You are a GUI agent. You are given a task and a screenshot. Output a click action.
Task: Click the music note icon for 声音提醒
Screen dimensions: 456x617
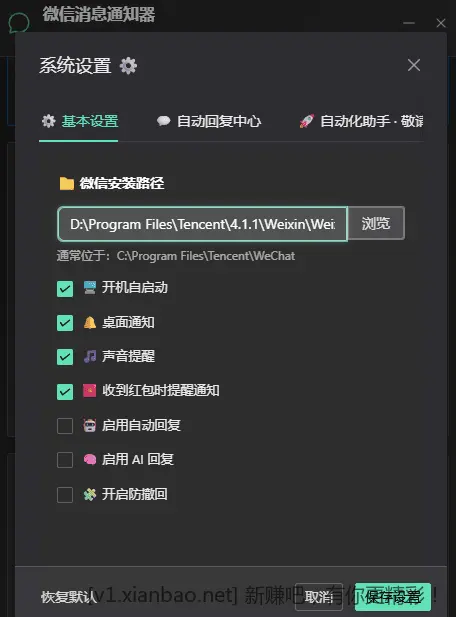(x=90, y=357)
